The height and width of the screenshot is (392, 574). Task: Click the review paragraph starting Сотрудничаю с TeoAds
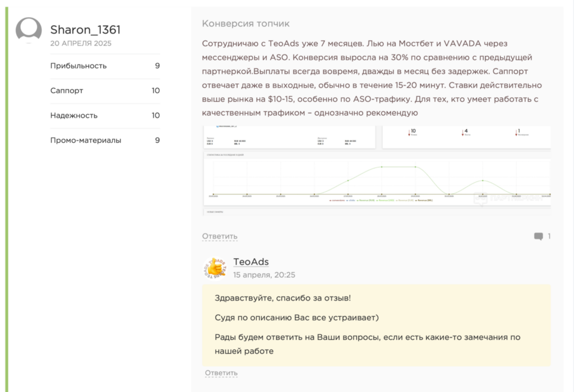[372, 78]
